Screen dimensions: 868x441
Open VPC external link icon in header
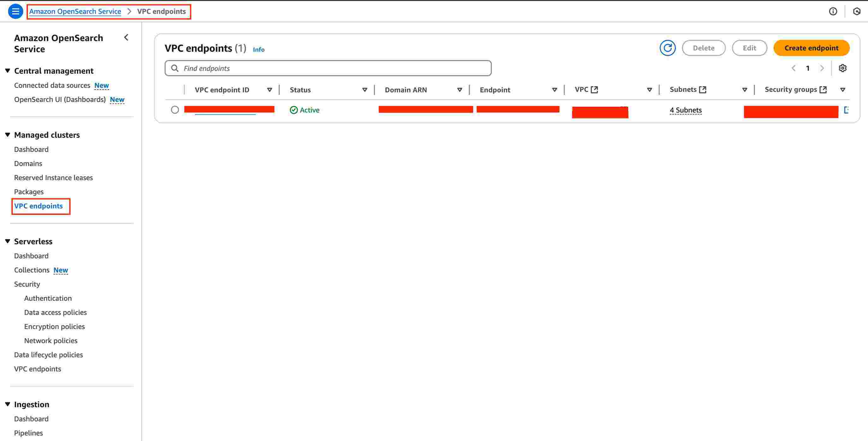pyautogui.click(x=594, y=90)
